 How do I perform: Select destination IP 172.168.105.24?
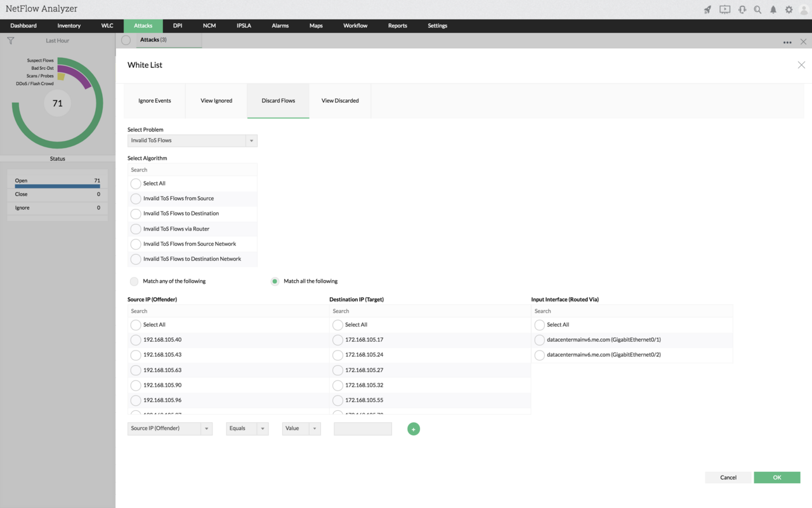click(x=337, y=355)
